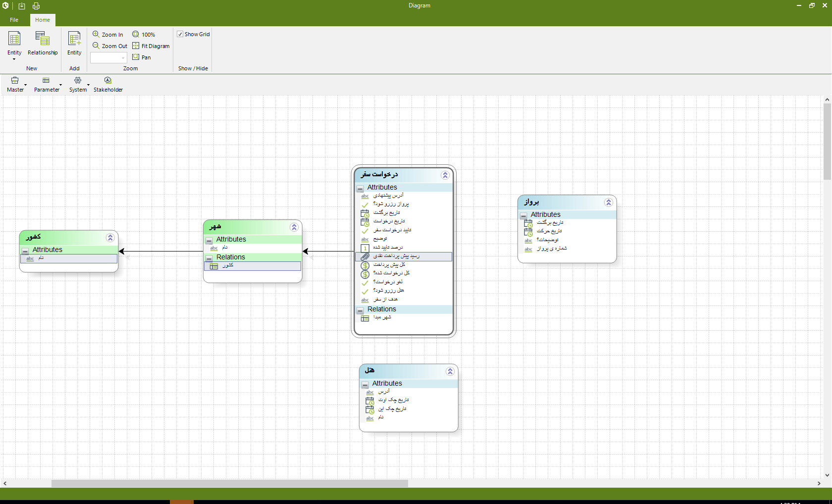Open the New Entity dropdown arrow
Image resolution: width=832 pixels, height=504 pixels.
(x=14, y=59)
